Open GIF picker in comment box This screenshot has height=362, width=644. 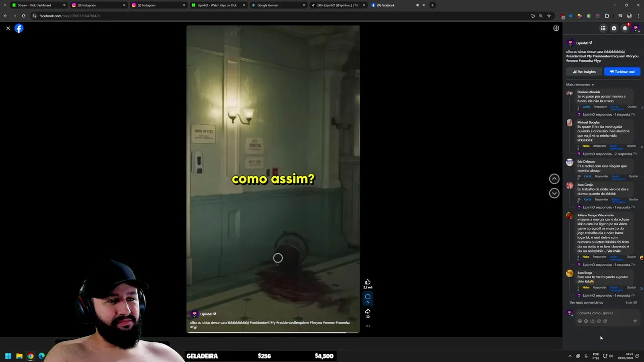click(599, 321)
